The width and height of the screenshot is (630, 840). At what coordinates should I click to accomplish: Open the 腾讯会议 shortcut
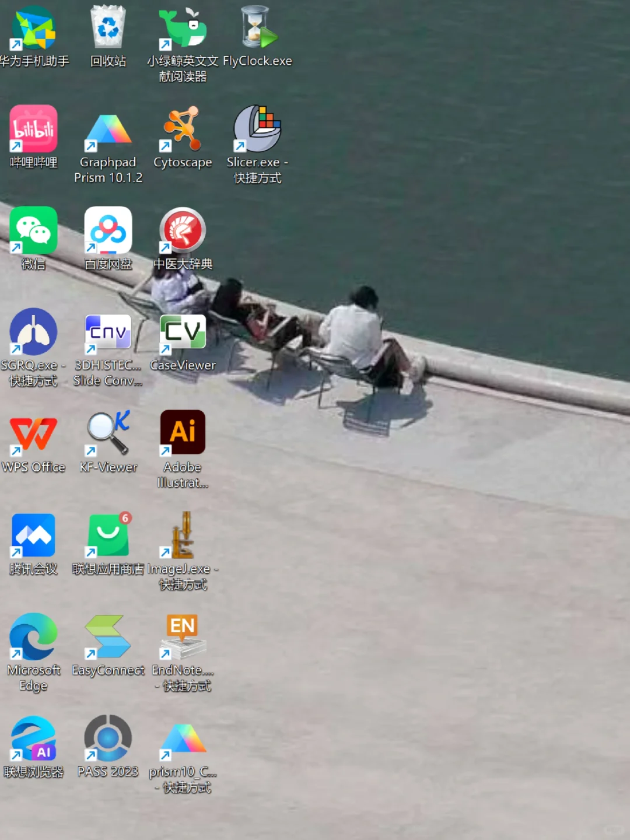(x=33, y=535)
